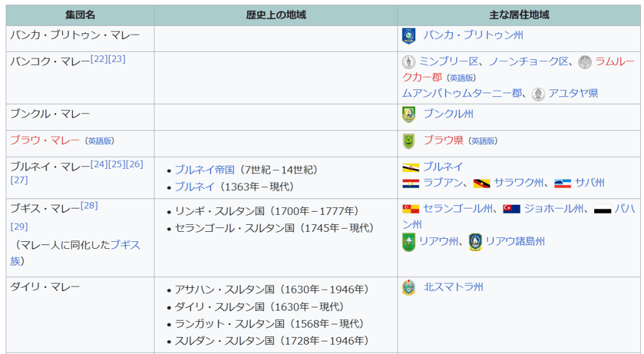Click the 主な居住地域 column header
644x354 pixels.
[x=519, y=15]
